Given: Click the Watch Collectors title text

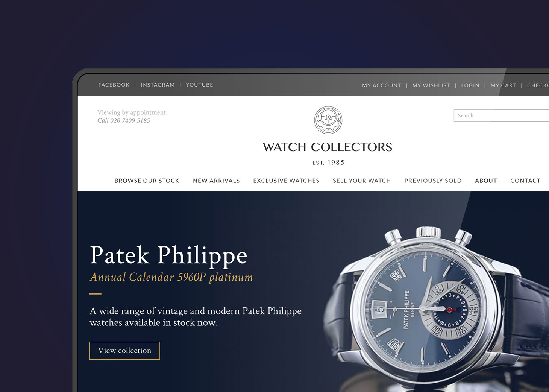Looking at the screenshot, I should [328, 147].
